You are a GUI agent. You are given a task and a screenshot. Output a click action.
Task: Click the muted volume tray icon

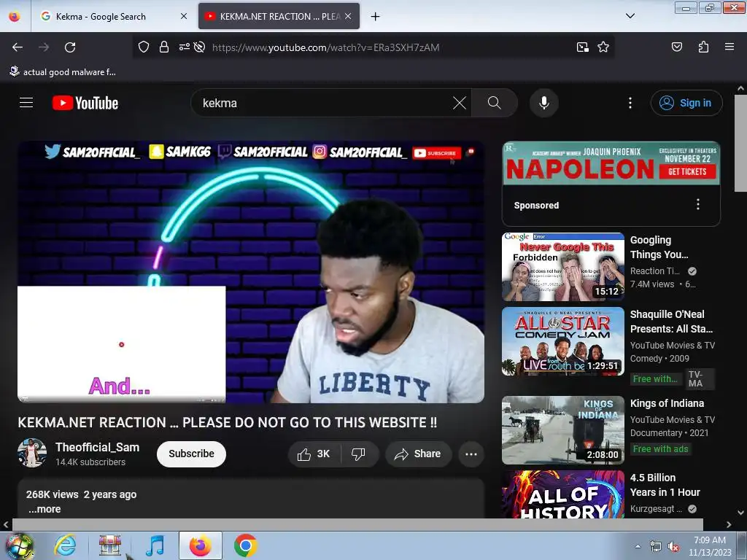point(673,547)
